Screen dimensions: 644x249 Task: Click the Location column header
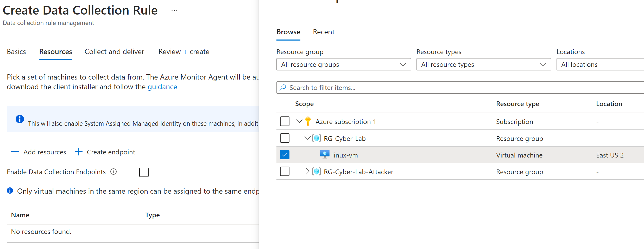tap(609, 104)
